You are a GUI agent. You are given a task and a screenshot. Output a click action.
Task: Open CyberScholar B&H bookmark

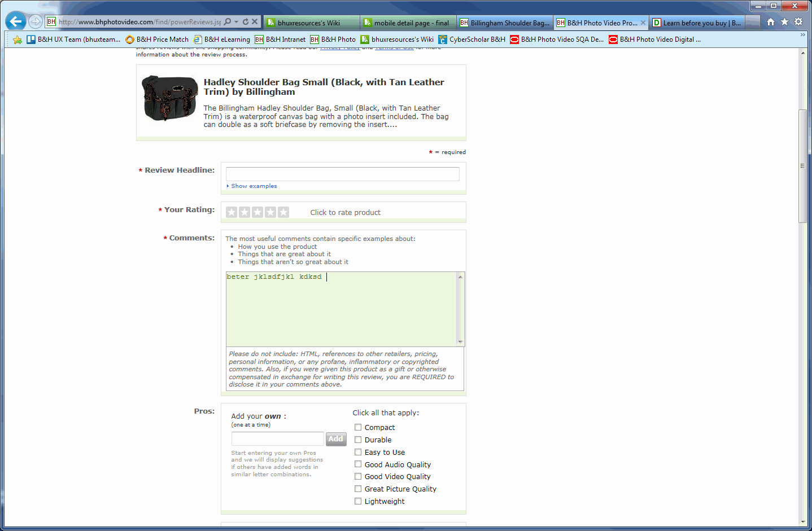[472, 40]
